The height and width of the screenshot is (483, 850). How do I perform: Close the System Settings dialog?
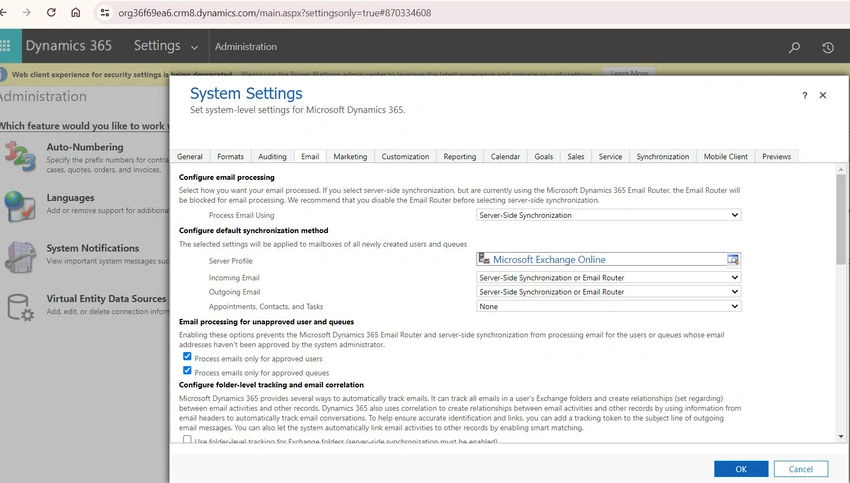tap(823, 95)
